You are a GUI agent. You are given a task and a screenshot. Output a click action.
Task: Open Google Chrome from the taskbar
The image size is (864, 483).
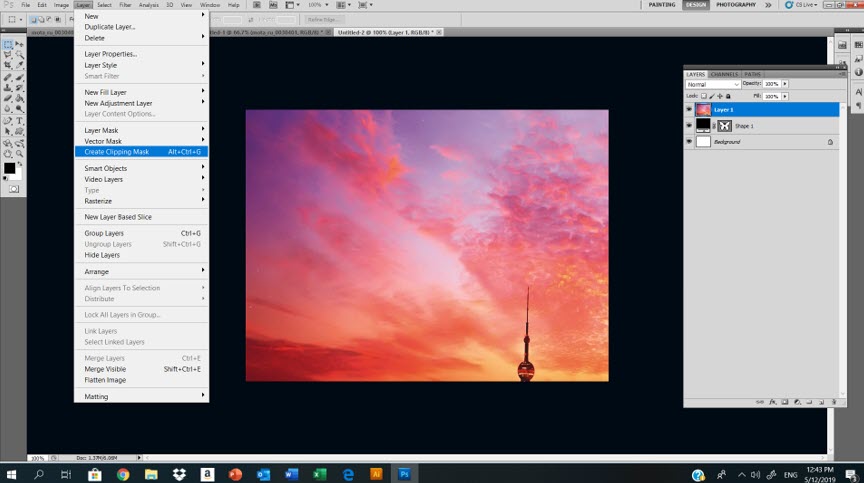coord(123,474)
